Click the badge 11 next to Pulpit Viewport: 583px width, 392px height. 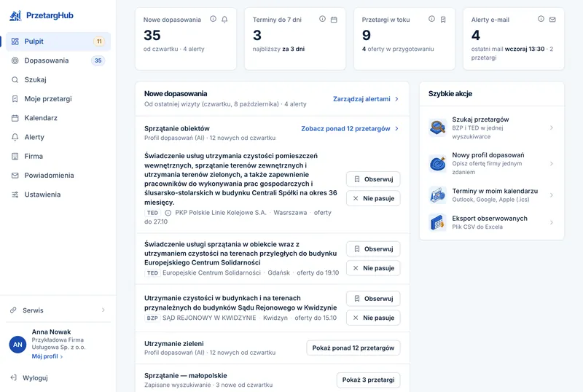tap(99, 42)
